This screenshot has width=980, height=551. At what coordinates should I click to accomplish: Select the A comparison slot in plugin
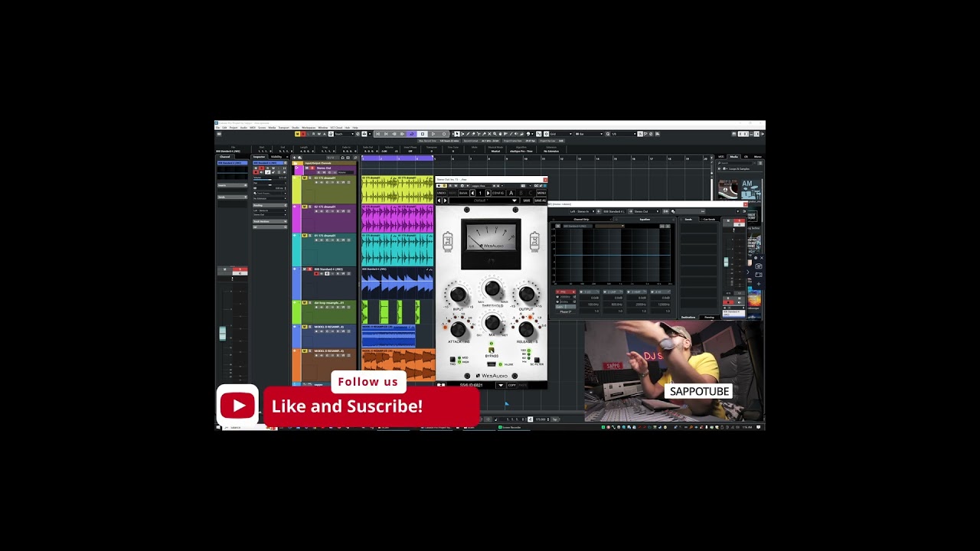[511, 193]
